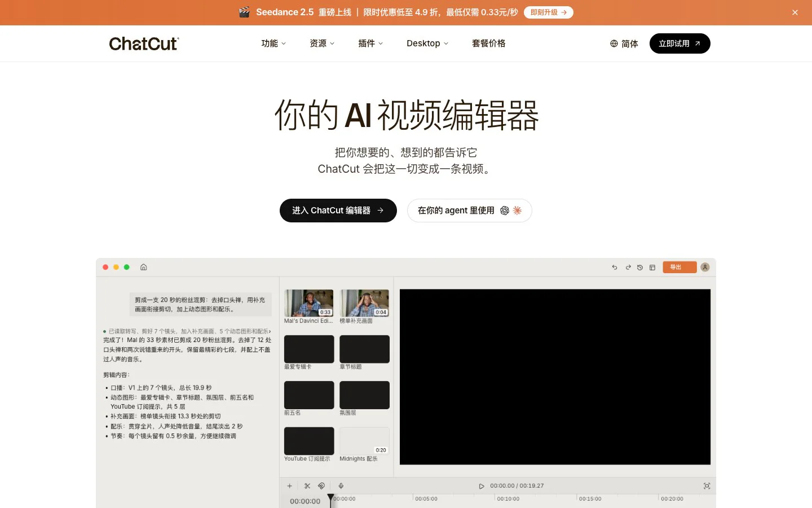Click the 00:20:00 timeline ruler mark
Screen dimensions: 812x508
point(672,499)
